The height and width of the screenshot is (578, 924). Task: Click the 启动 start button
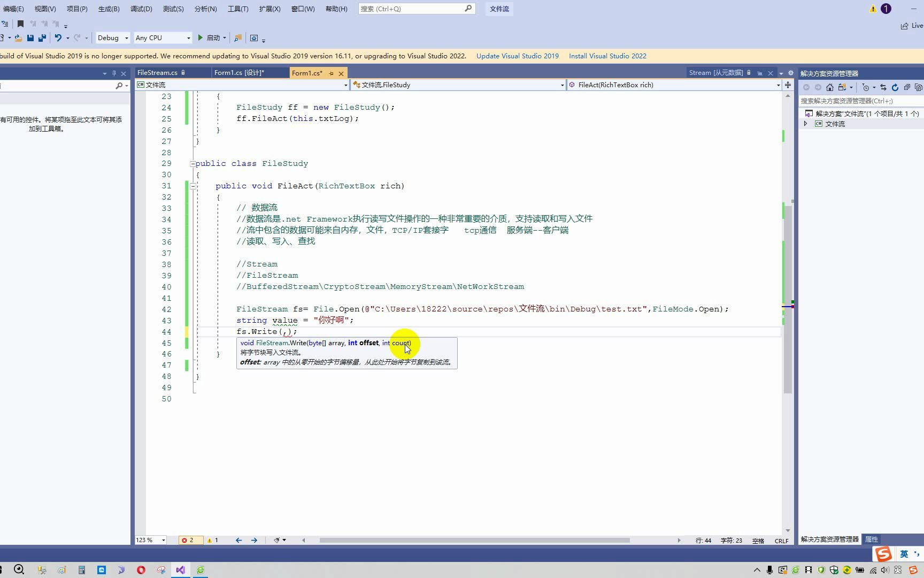(209, 38)
